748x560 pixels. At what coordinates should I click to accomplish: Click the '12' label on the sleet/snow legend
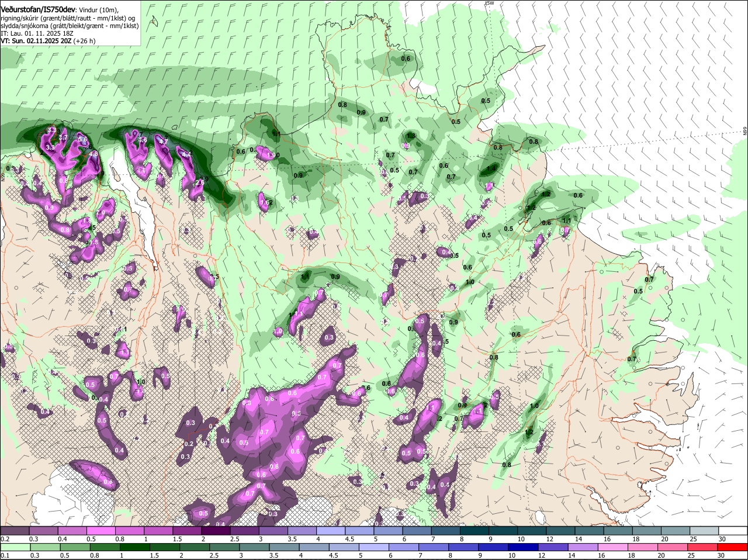[x=550, y=539]
